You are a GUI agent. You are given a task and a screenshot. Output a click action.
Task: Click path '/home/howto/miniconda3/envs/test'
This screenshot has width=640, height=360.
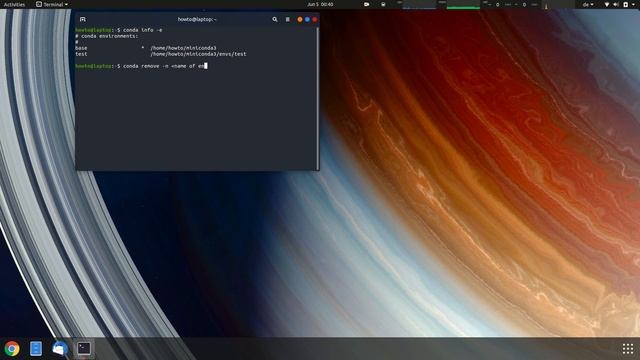[x=198, y=54]
